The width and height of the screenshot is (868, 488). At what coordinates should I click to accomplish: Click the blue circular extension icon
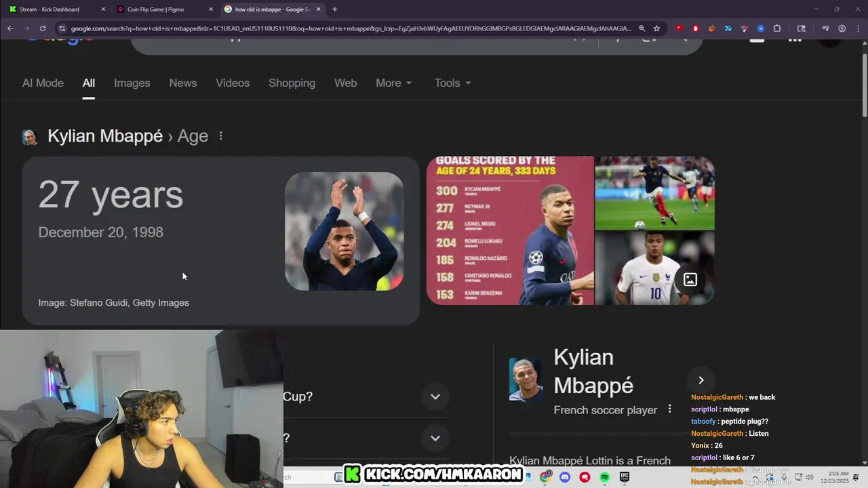tap(760, 28)
